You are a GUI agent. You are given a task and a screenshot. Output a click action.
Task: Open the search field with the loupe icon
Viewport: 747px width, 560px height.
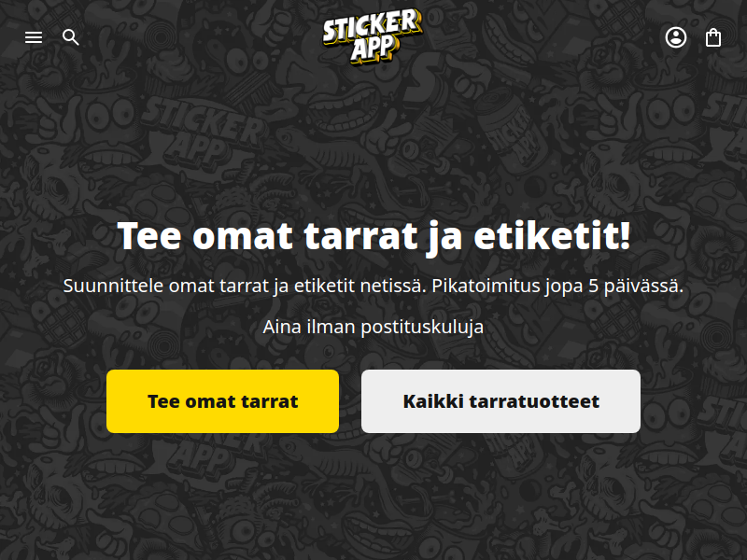(x=71, y=37)
